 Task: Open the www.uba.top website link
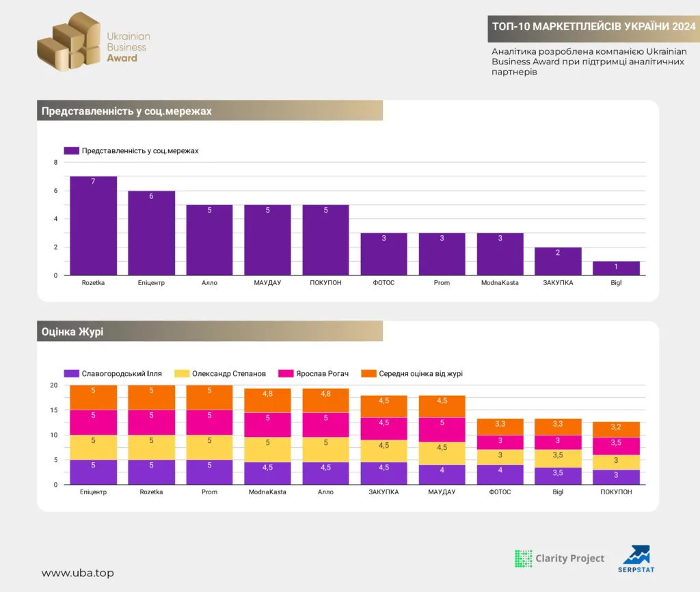(x=78, y=573)
